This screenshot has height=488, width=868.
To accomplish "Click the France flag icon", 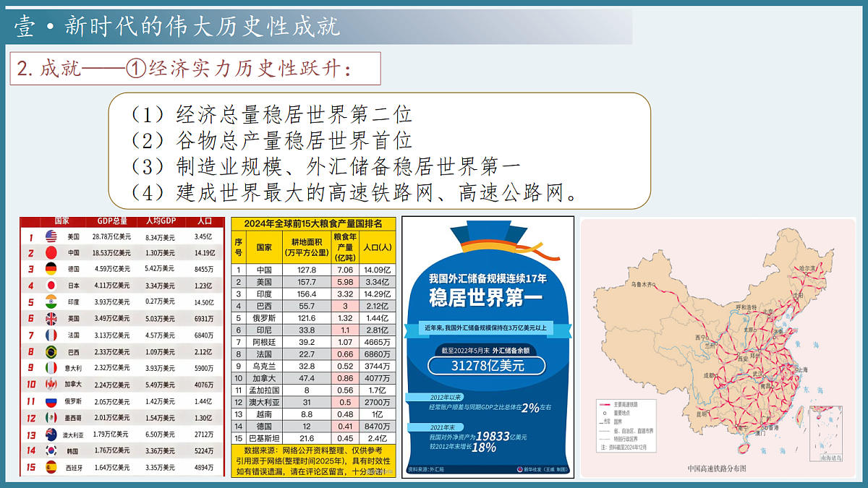I will pyautogui.click(x=51, y=335).
